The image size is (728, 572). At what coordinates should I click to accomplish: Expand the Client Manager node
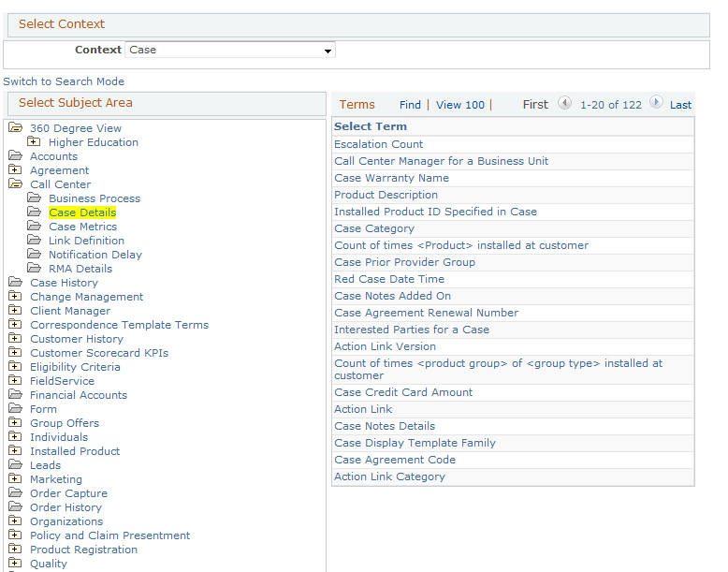pyautogui.click(x=15, y=310)
